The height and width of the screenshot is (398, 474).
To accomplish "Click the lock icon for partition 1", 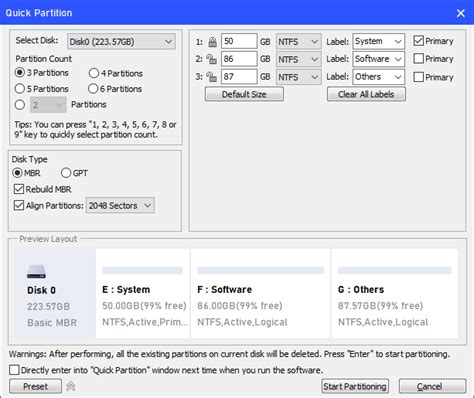I will [x=212, y=42].
